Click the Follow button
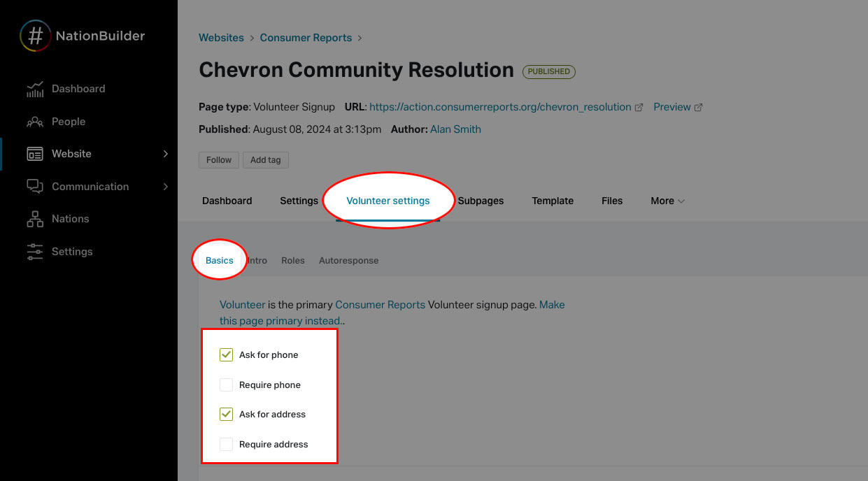 (218, 159)
